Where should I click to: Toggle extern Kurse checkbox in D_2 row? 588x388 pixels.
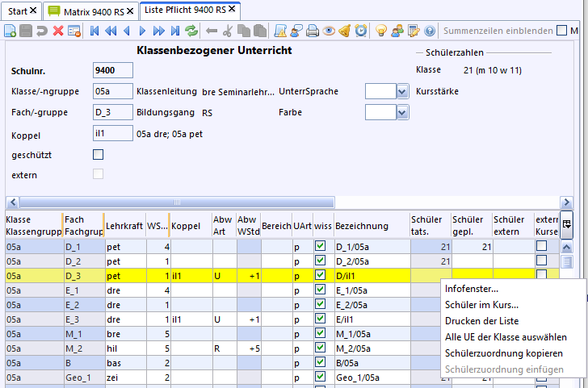[x=541, y=261]
